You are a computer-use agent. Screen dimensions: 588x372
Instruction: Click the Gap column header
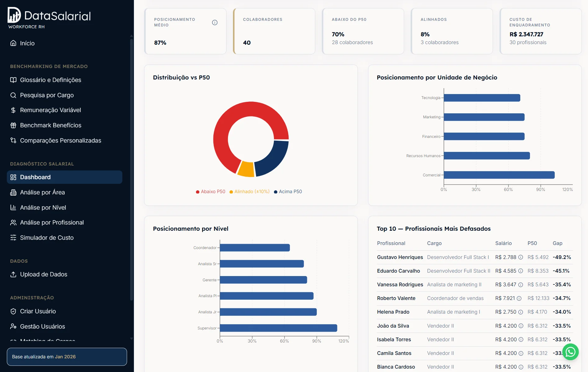pos(558,243)
